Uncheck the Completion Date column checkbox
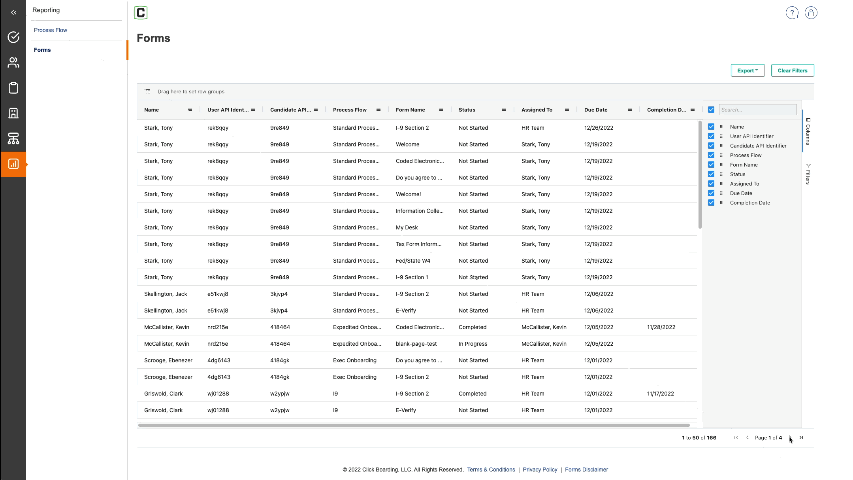This screenshot has width=853, height=480. point(711,203)
